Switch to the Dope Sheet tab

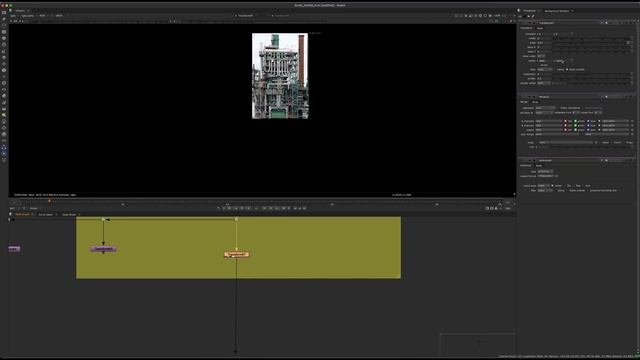pos(69,214)
